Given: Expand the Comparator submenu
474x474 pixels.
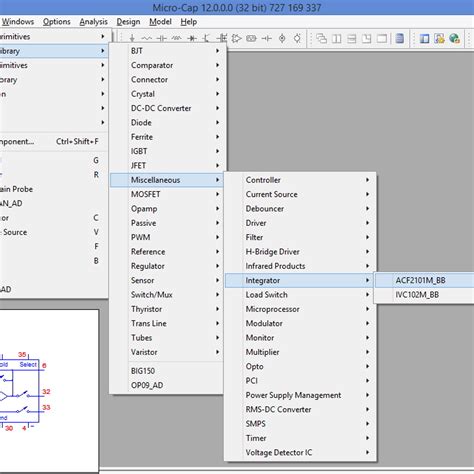Looking at the screenshot, I should [168, 65].
